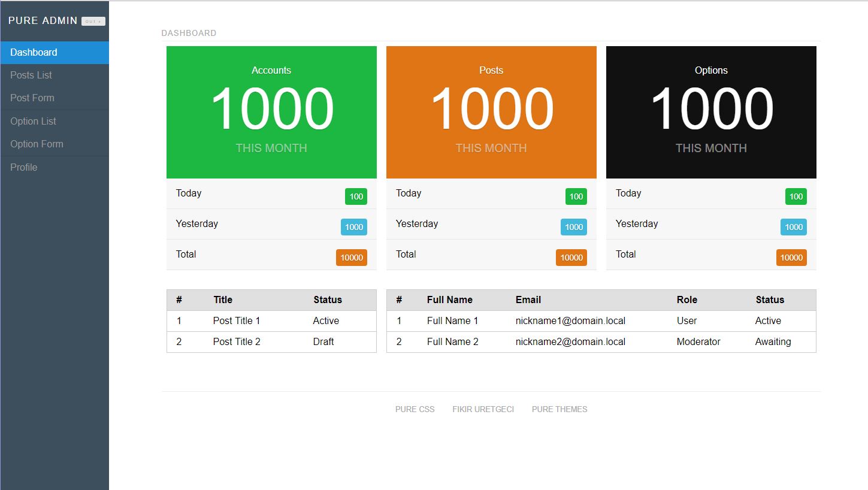The height and width of the screenshot is (490, 868).
Task: Click the orange 10000 badge under Options
Action: click(791, 258)
